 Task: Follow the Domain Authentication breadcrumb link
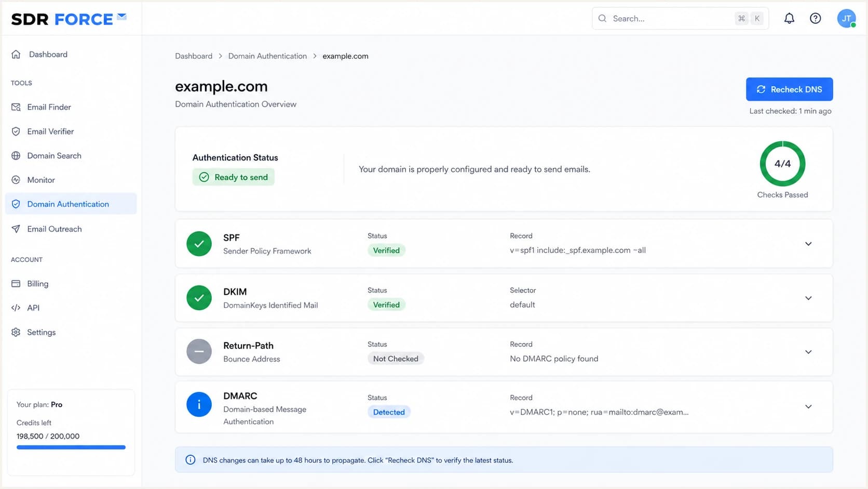point(267,56)
